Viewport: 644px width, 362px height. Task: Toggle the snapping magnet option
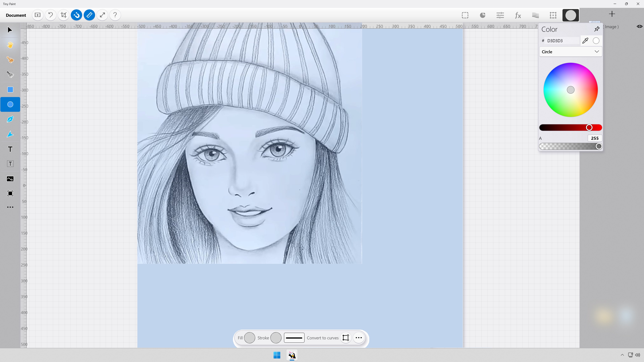tap(76, 15)
